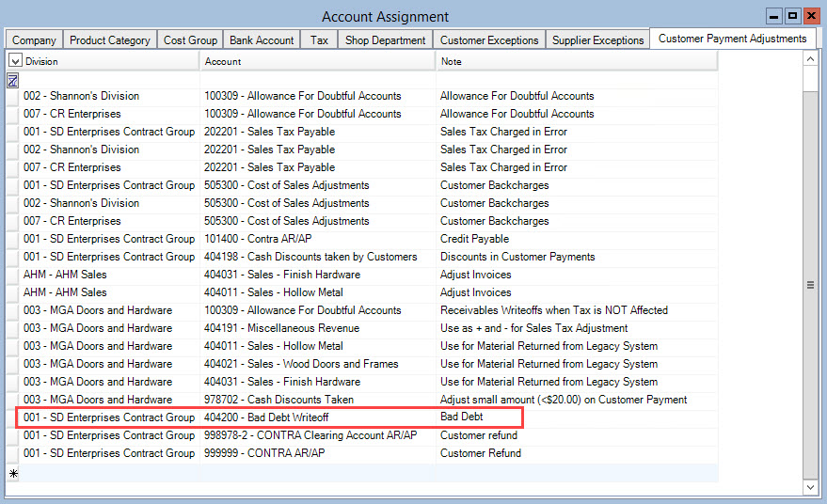Select the Cost Group tab

190,40
